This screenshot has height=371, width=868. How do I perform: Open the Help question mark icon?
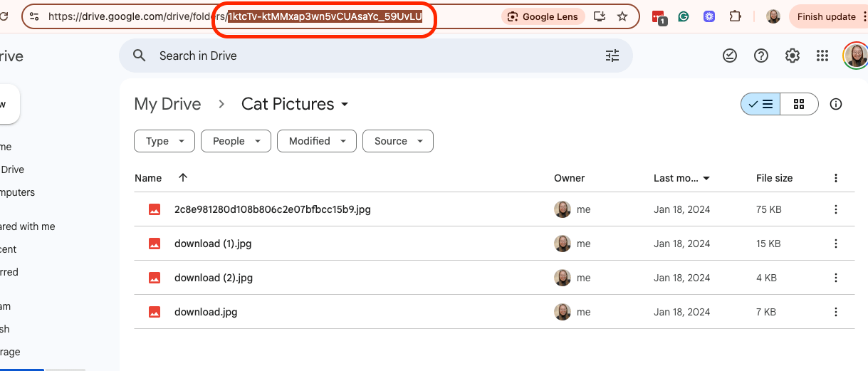click(x=761, y=56)
